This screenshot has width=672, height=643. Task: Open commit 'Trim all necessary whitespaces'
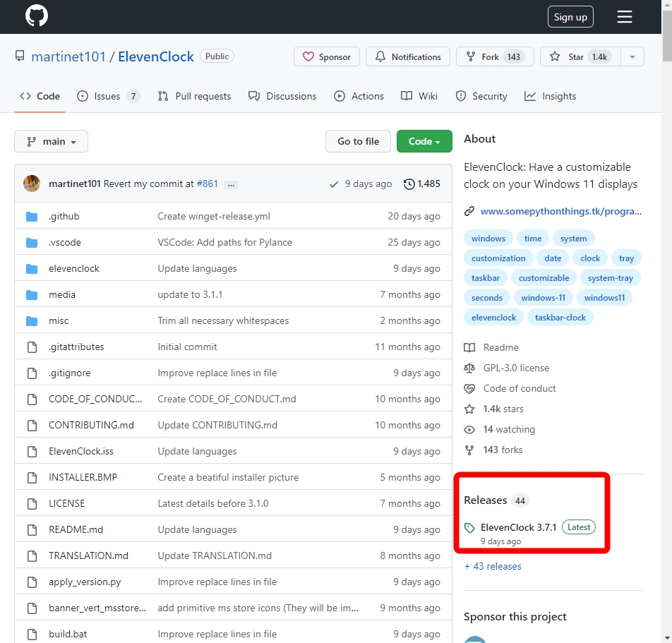223,320
